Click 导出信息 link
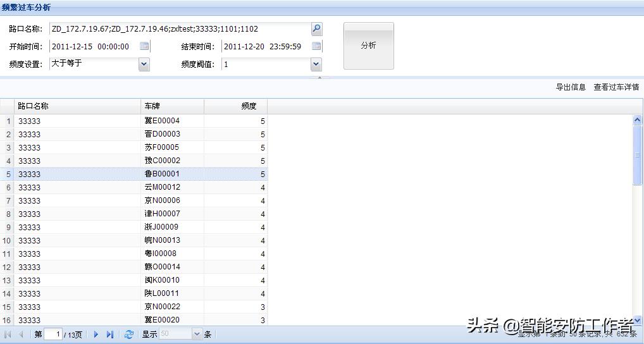 (571, 87)
